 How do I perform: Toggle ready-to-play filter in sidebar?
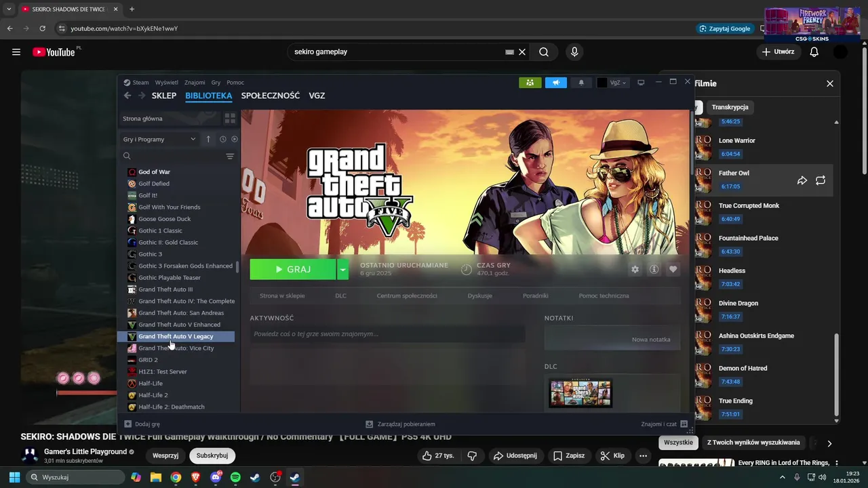click(235, 139)
